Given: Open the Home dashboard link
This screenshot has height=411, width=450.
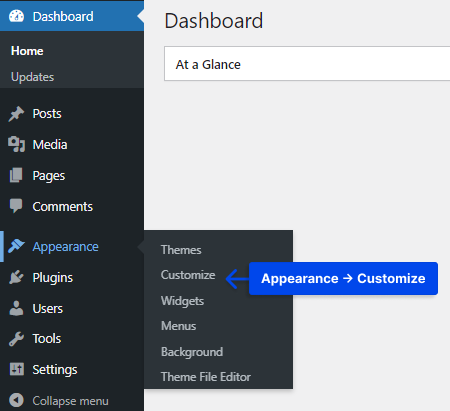Looking at the screenshot, I should [x=27, y=51].
